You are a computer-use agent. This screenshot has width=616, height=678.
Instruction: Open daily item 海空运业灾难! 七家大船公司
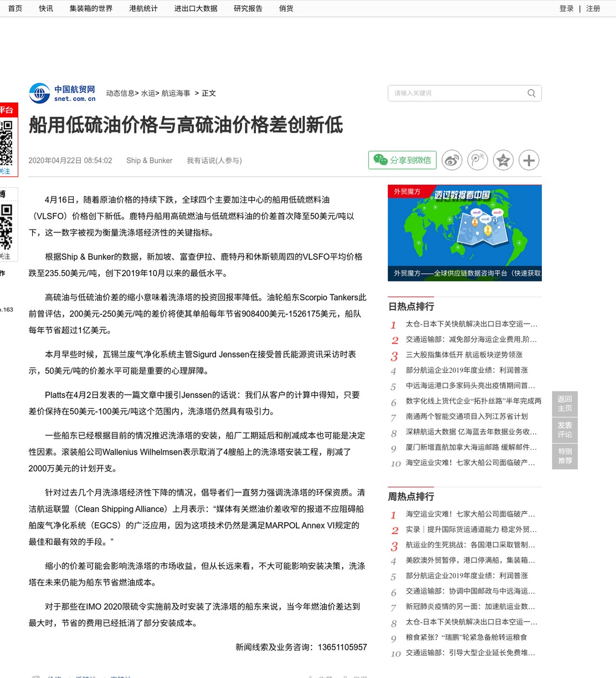[x=471, y=462]
